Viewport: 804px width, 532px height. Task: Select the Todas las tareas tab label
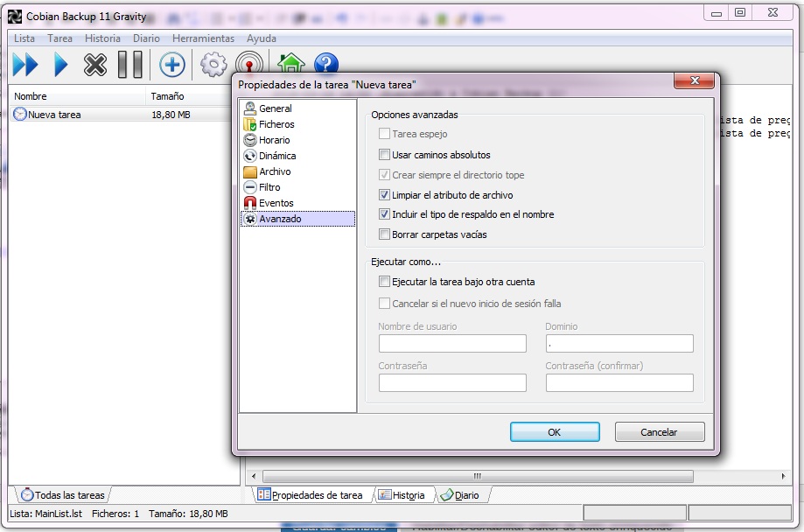[x=70, y=495]
